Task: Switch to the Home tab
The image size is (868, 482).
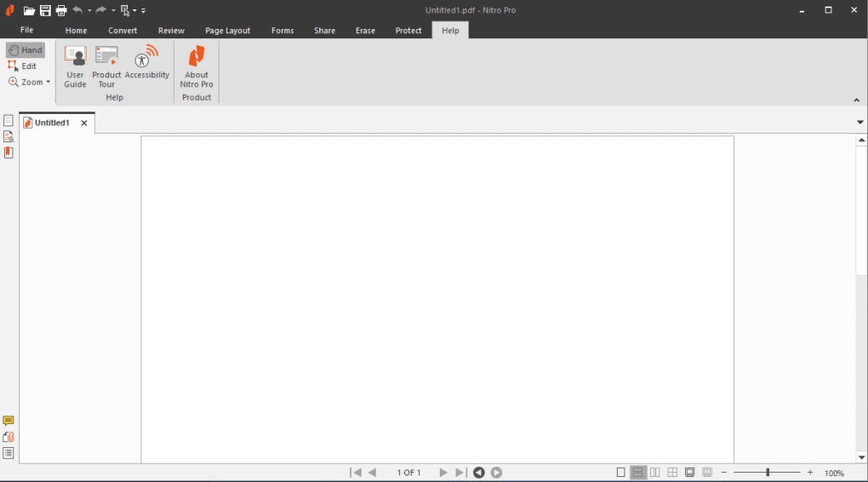Action: point(76,31)
